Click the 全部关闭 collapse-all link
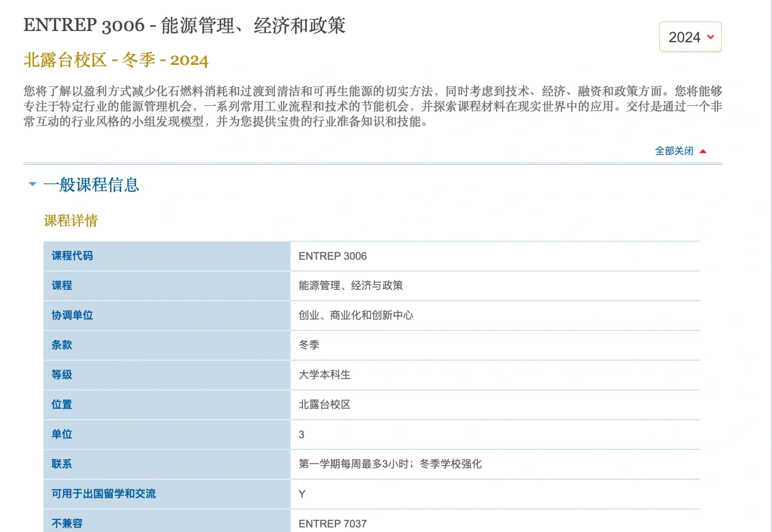The image size is (772, 532). (x=674, y=151)
